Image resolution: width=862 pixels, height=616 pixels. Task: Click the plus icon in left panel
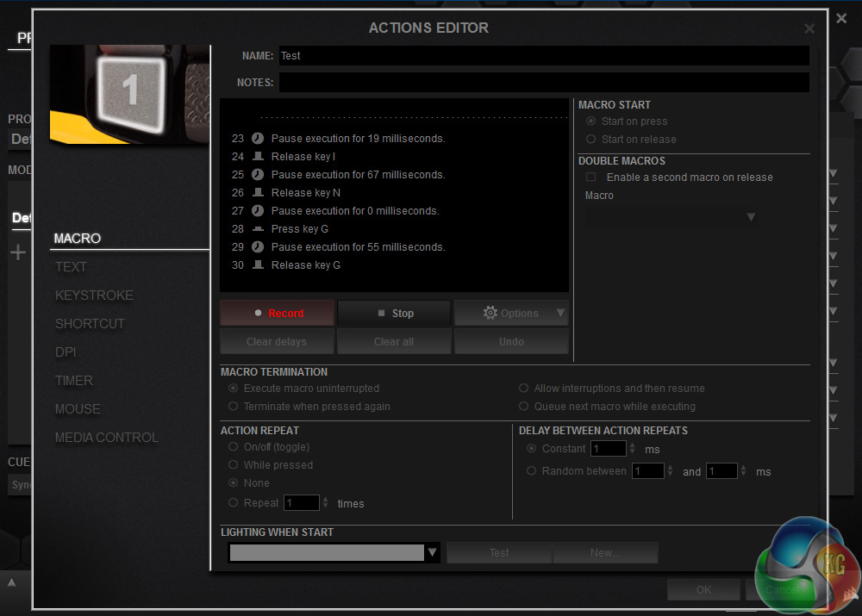tap(17, 252)
